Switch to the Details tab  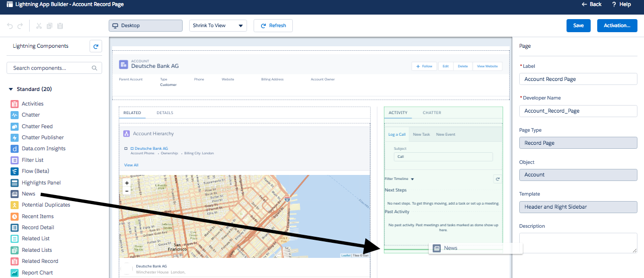pyautogui.click(x=165, y=113)
